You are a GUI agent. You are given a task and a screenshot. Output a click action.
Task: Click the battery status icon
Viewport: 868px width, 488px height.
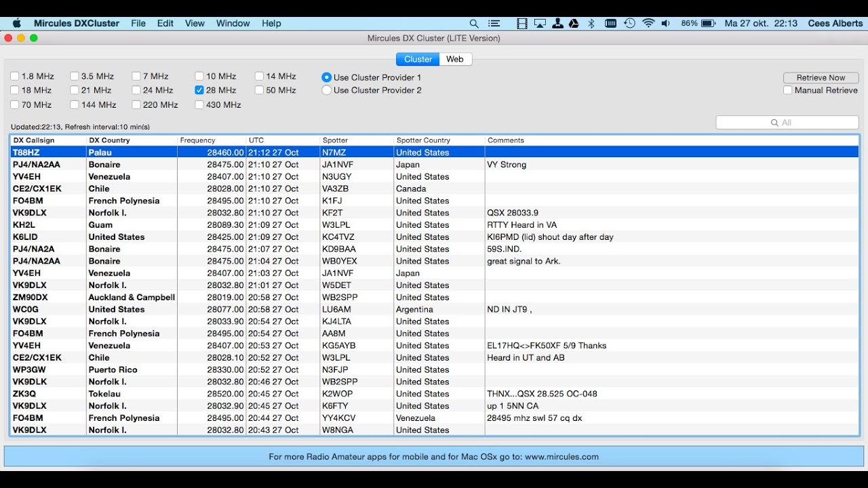(708, 23)
